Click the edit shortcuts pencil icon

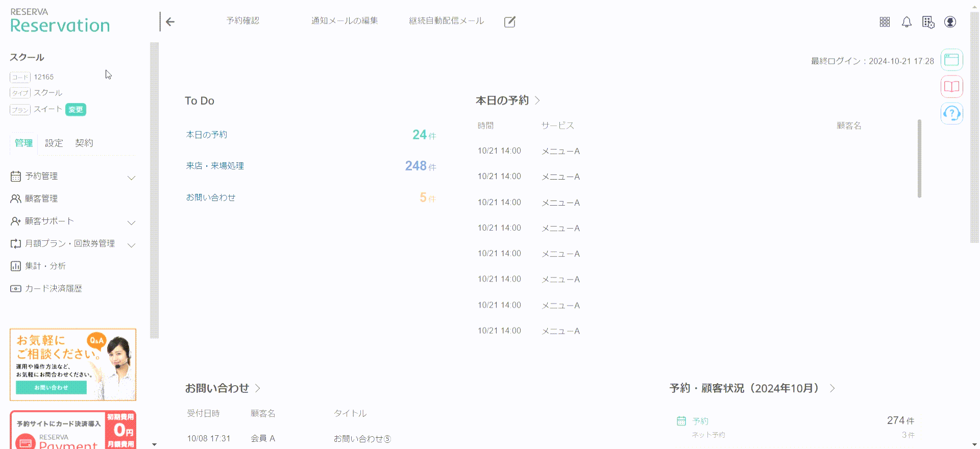(509, 22)
